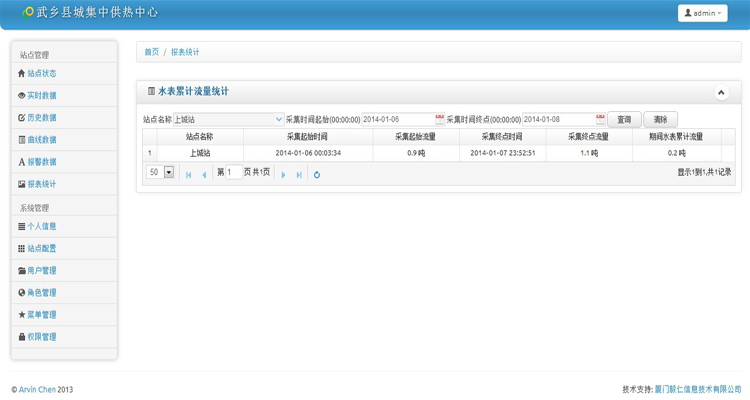Click the lock icon beside 权限管理
The image size is (750, 400).
point(22,336)
